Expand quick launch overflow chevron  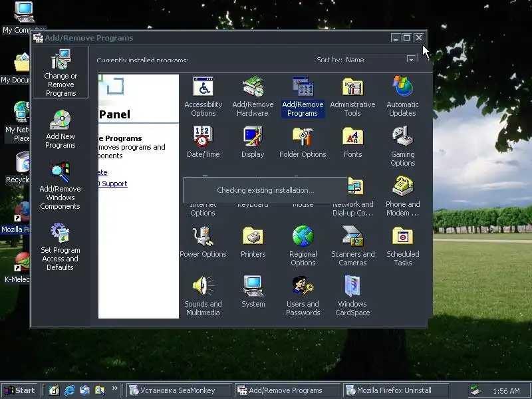[114, 388]
